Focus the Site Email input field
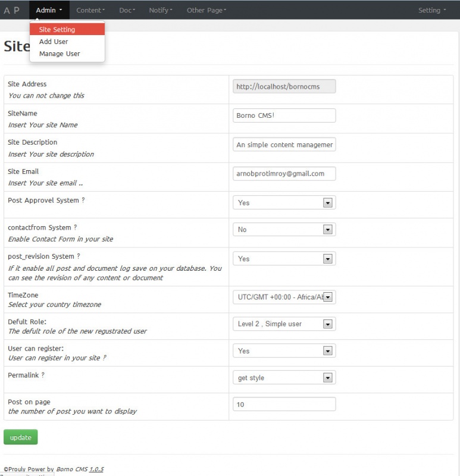460x476 pixels. pyautogui.click(x=284, y=174)
